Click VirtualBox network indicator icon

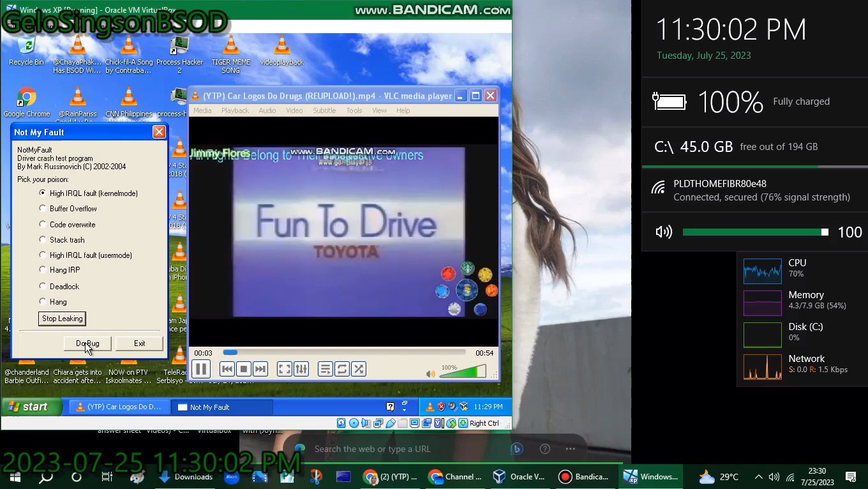coord(378,423)
